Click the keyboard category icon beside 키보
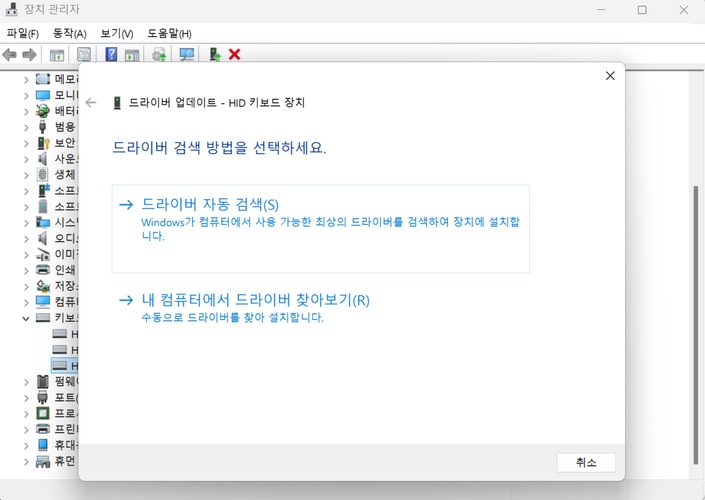 click(43, 317)
